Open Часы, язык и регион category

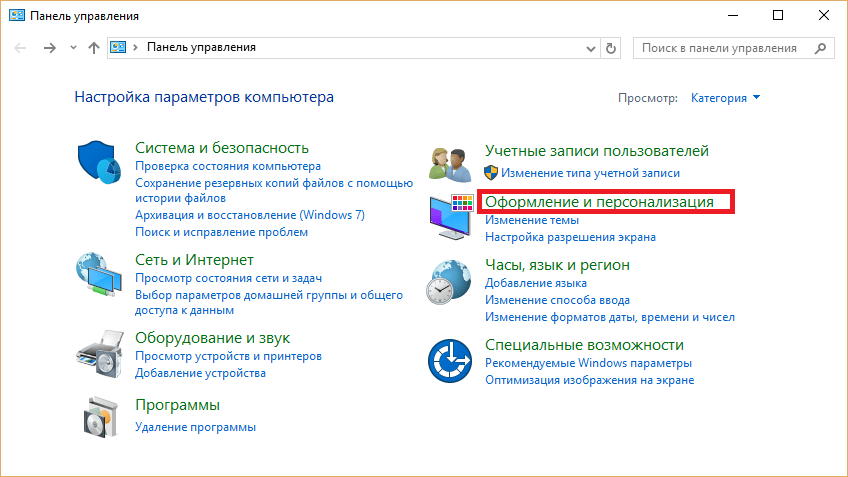[557, 265]
